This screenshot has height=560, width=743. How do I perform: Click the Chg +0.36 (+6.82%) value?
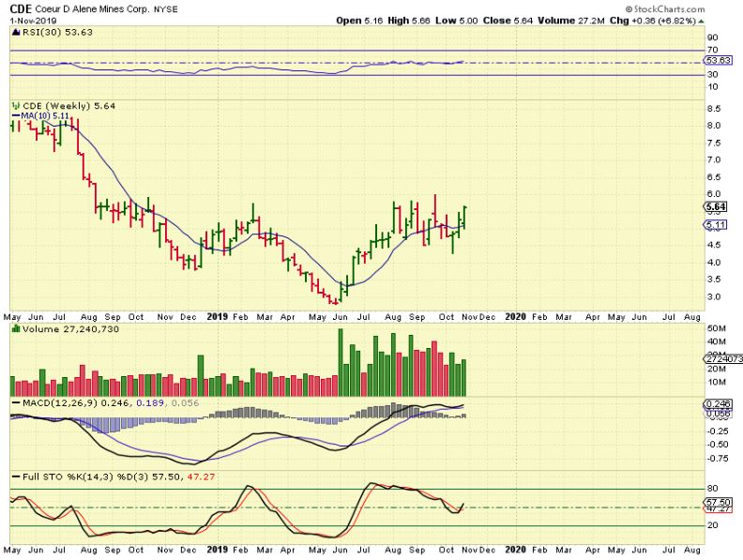click(653, 21)
